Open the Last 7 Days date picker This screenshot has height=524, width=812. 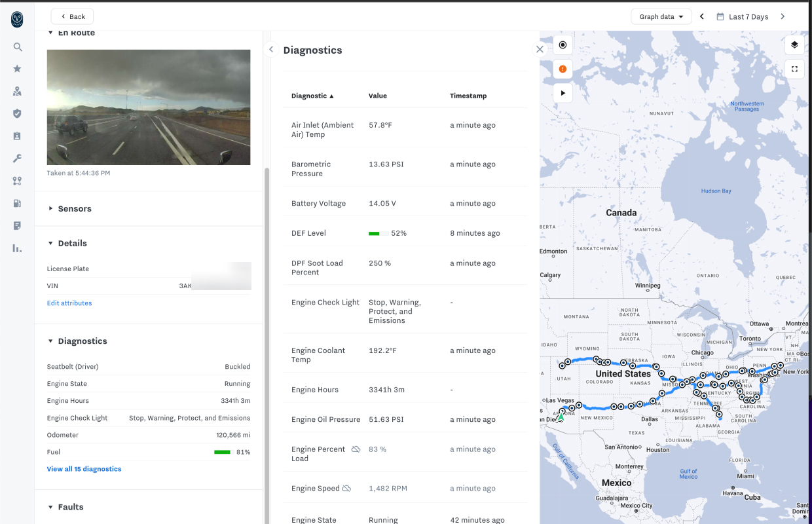[743, 16]
